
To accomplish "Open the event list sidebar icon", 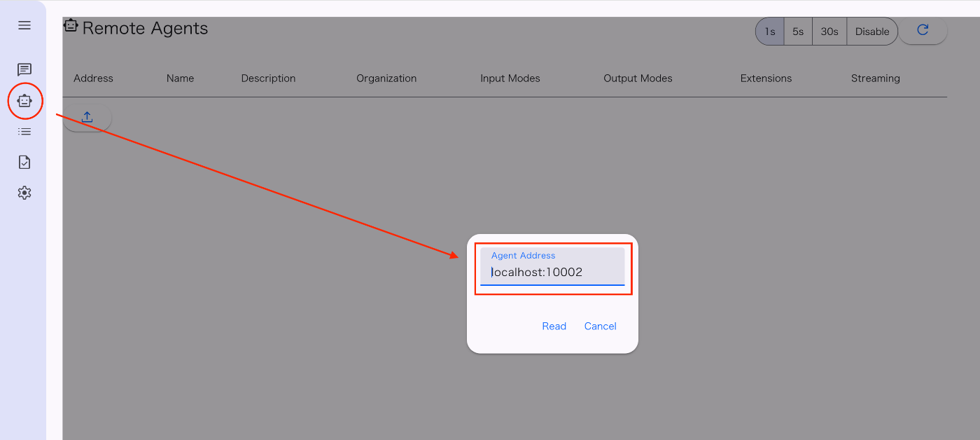I will pyautogui.click(x=24, y=132).
